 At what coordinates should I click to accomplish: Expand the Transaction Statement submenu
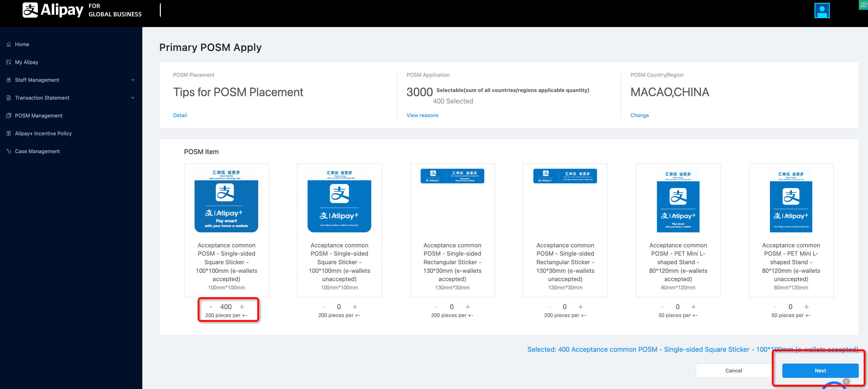coord(133,98)
